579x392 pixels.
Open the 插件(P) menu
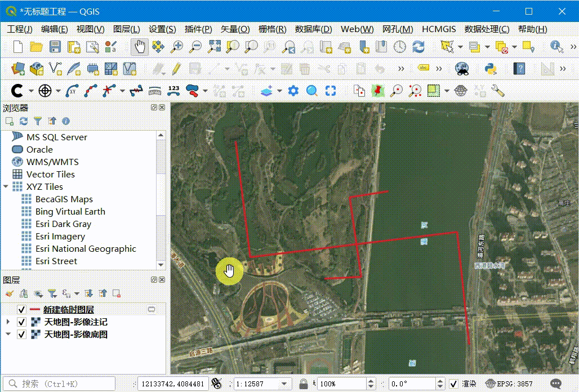pyautogui.click(x=198, y=29)
